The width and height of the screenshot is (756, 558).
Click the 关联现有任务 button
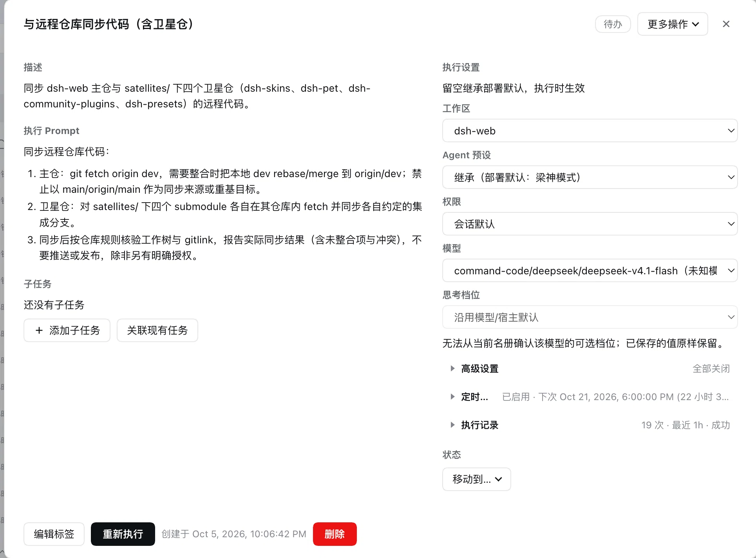pos(157,330)
